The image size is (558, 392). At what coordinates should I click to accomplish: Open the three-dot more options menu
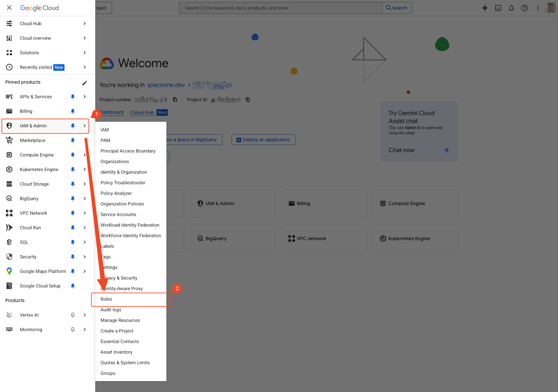pos(538,8)
